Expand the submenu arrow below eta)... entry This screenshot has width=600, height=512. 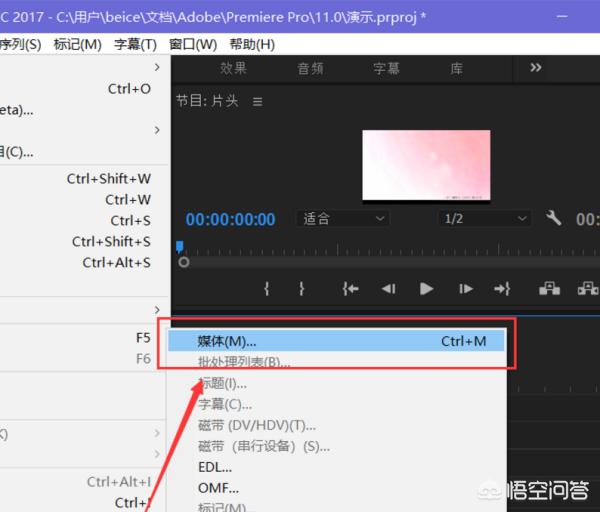pyautogui.click(x=157, y=130)
